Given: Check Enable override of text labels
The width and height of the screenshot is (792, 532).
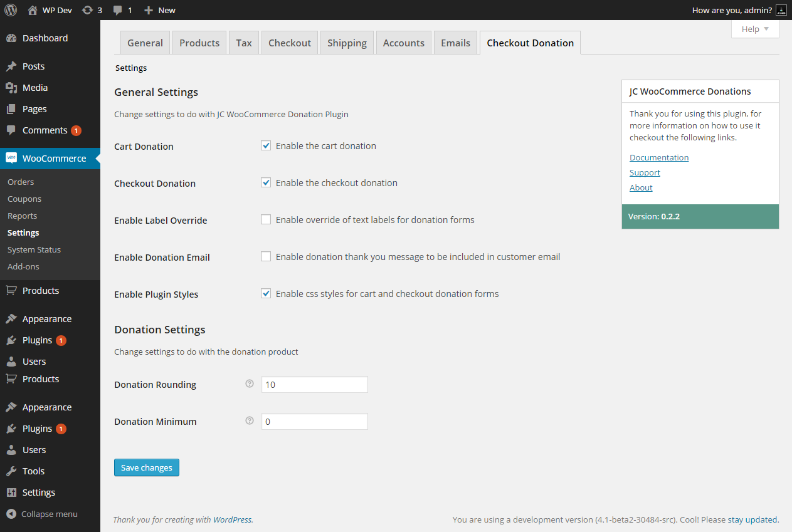Looking at the screenshot, I should pyautogui.click(x=266, y=220).
